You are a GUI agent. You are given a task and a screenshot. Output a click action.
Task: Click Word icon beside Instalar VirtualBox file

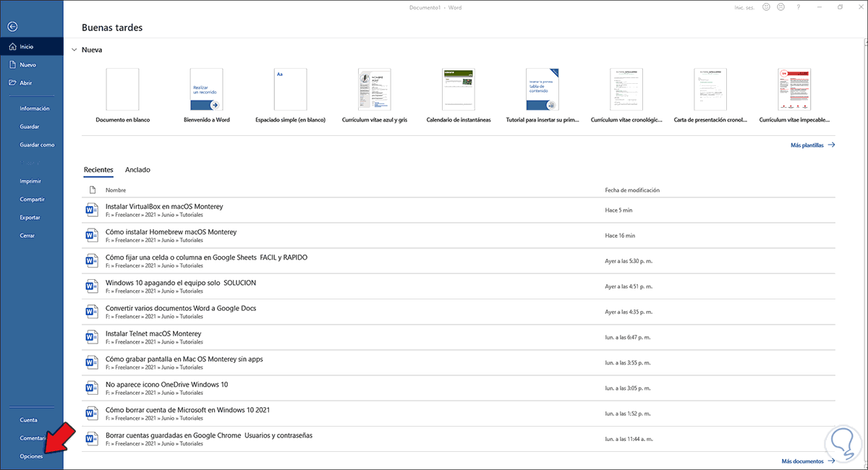point(92,210)
